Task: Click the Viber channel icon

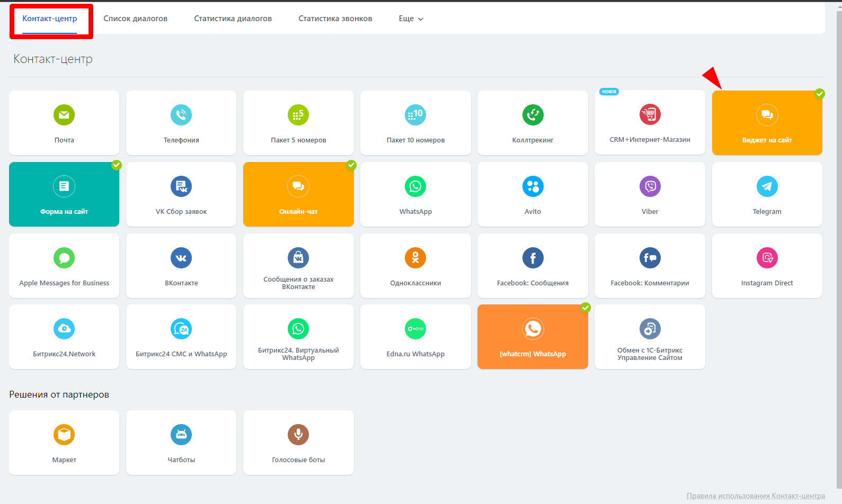Action: pos(650,186)
